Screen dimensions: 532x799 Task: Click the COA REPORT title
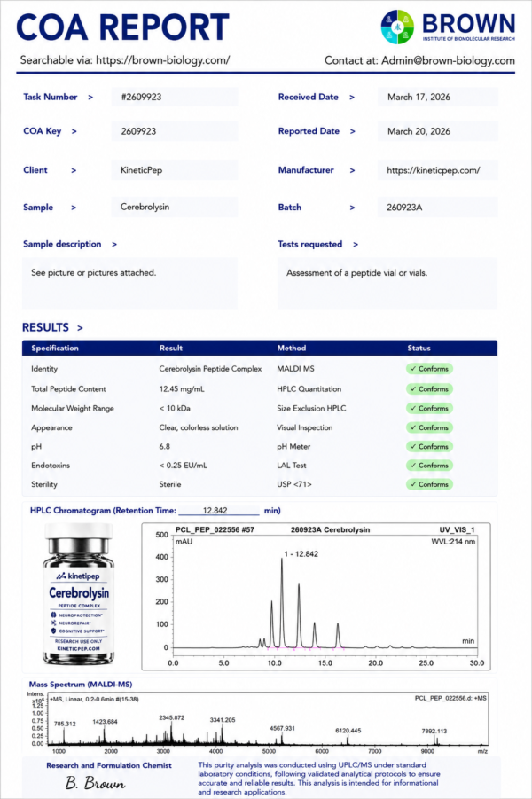pos(123,27)
